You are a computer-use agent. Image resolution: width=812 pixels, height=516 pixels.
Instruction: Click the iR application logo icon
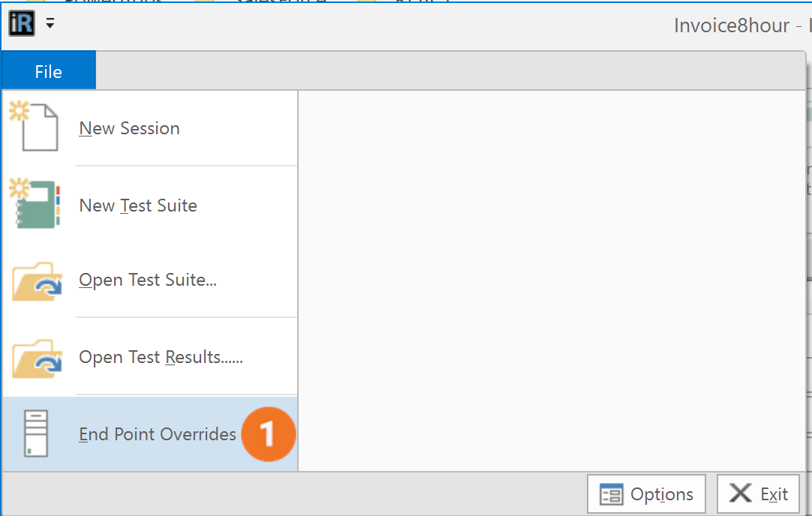(x=21, y=23)
